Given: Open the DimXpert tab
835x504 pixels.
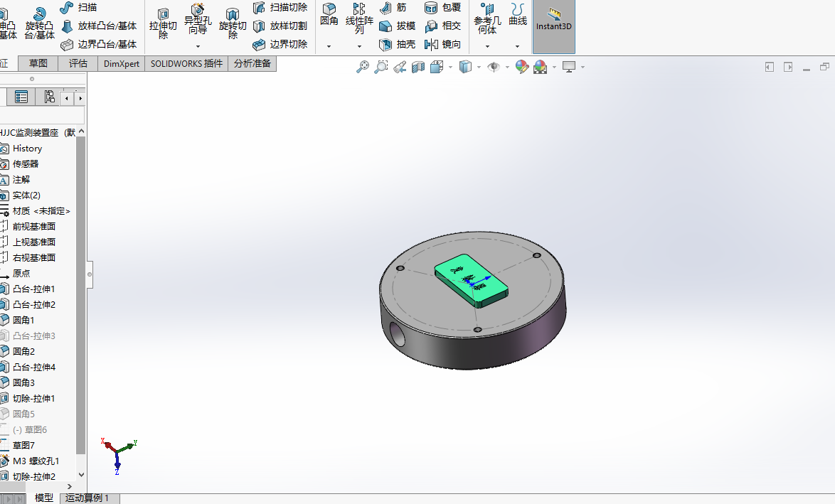Looking at the screenshot, I should pyautogui.click(x=122, y=63).
